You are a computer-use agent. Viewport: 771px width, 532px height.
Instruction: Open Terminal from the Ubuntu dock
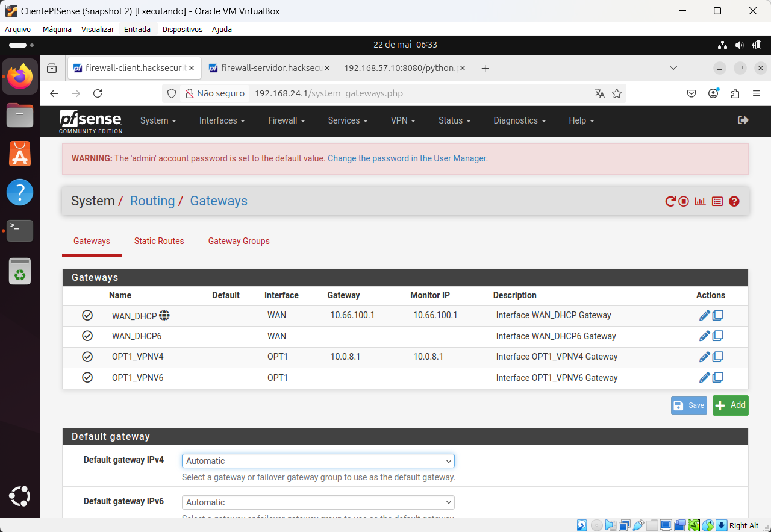(x=20, y=230)
